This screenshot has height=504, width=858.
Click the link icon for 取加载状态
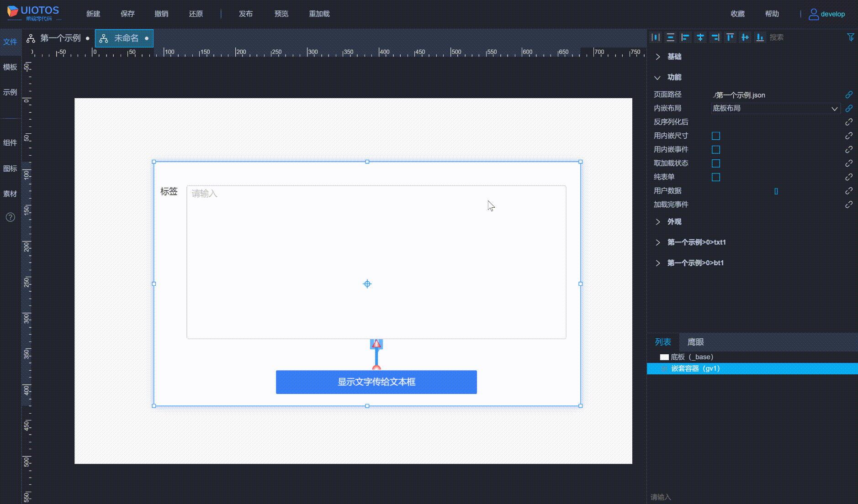pyautogui.click(x=849, y=163)
